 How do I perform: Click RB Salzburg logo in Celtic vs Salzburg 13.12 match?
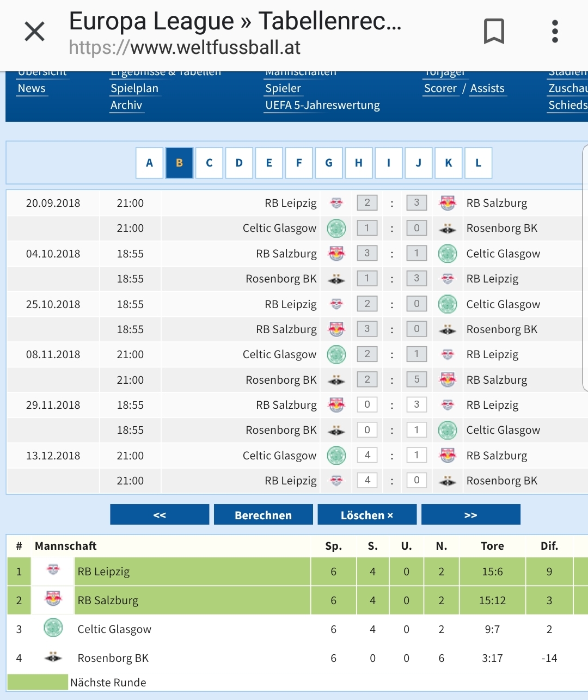[x=448, y=455]
